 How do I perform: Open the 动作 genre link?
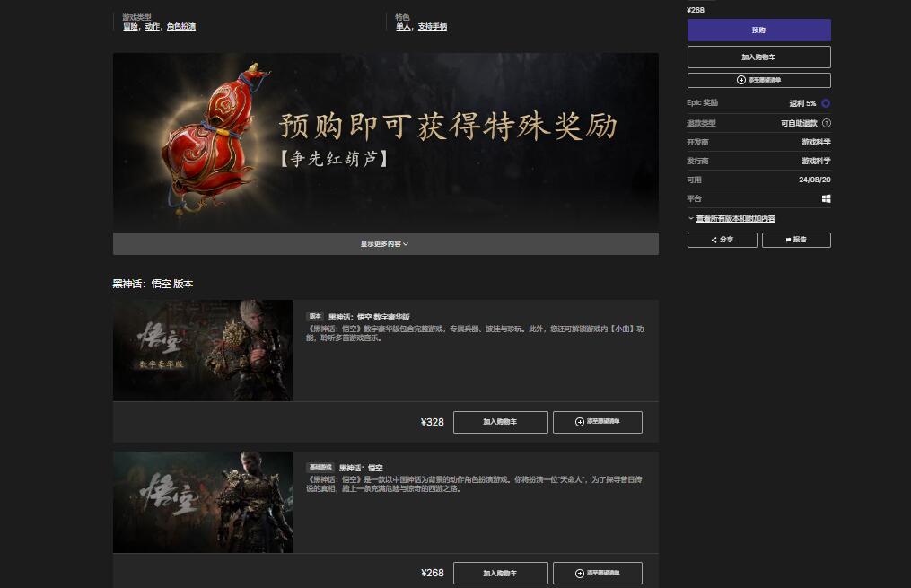point(153,27)
